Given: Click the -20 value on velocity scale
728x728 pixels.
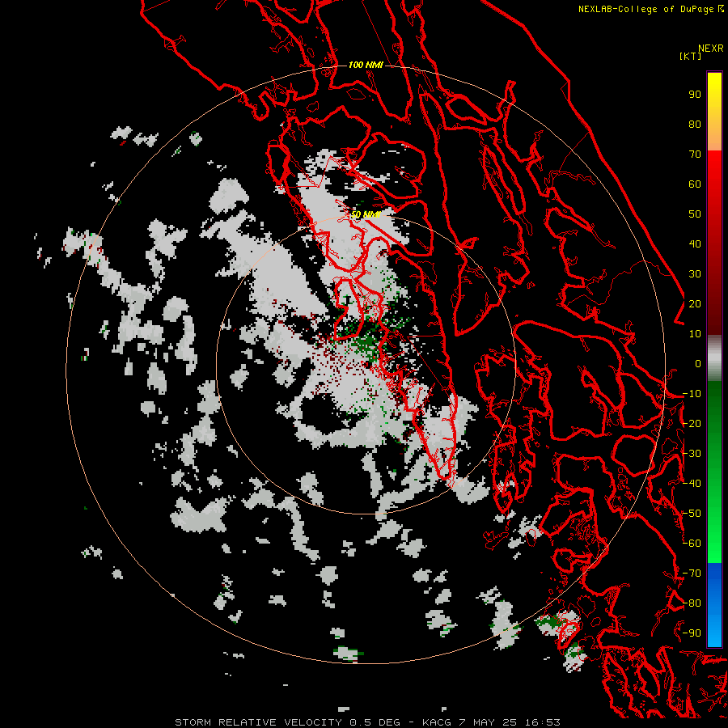Looking at the screenshot, I should click(692, 423).
